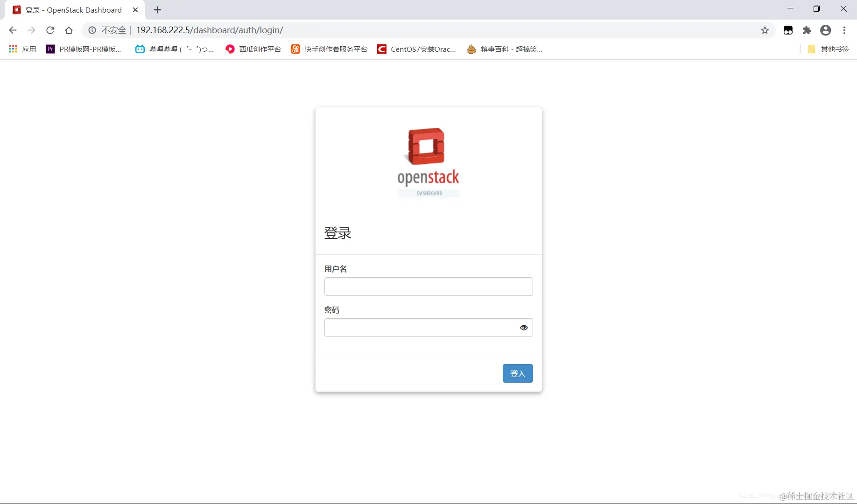This screenshot has height=504, width=857.
Task: Reload the login page
Action: [50, 30]
